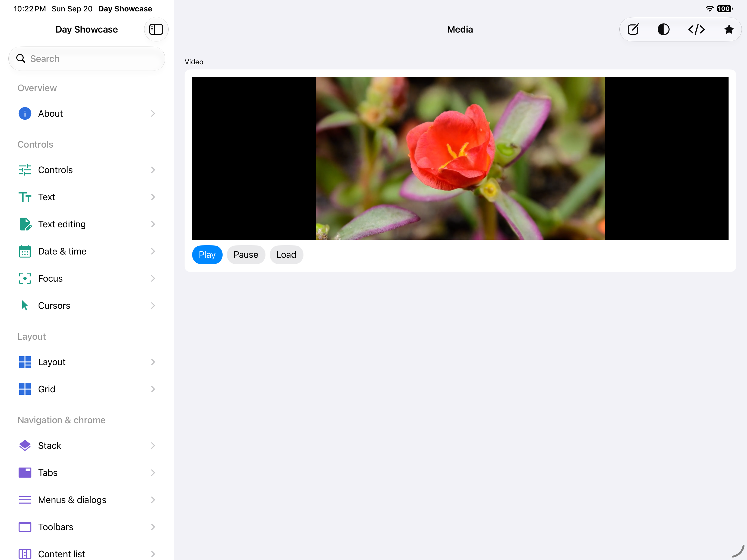
Task: Open the Text editing section
Action: pyautogui.click(x=87, y=224)
